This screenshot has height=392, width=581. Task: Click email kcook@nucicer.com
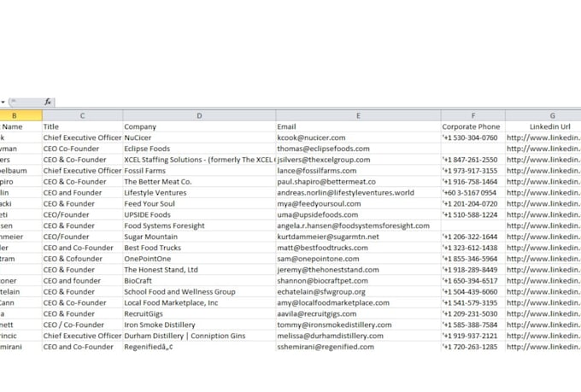pyautogui.click(x=311, y=137)
